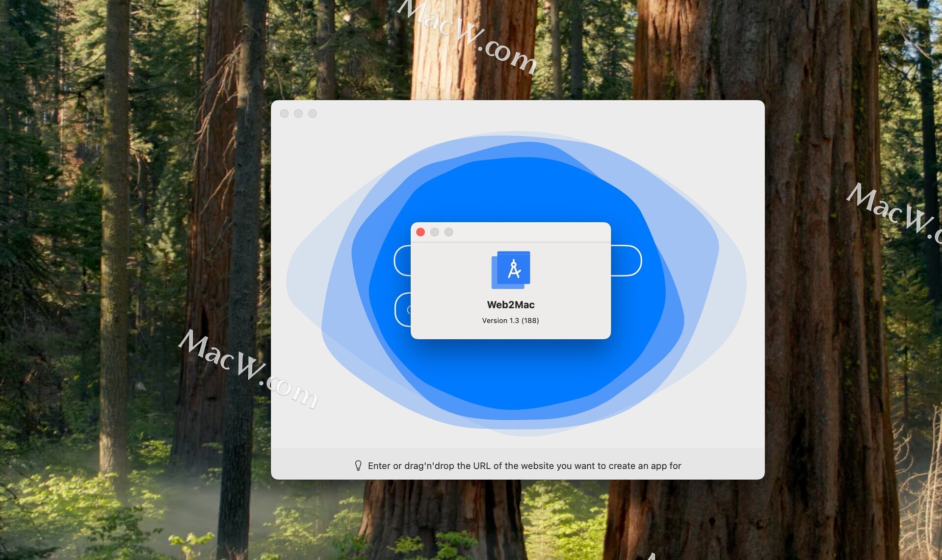
Task: Click the hint text about entering a website URL
Action: pos(524,466)
